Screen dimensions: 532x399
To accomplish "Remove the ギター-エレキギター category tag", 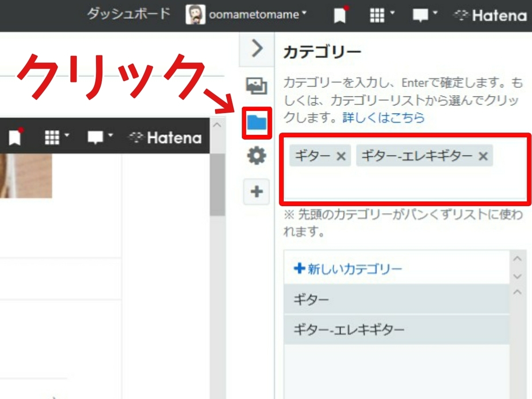I will coord(483,156).
